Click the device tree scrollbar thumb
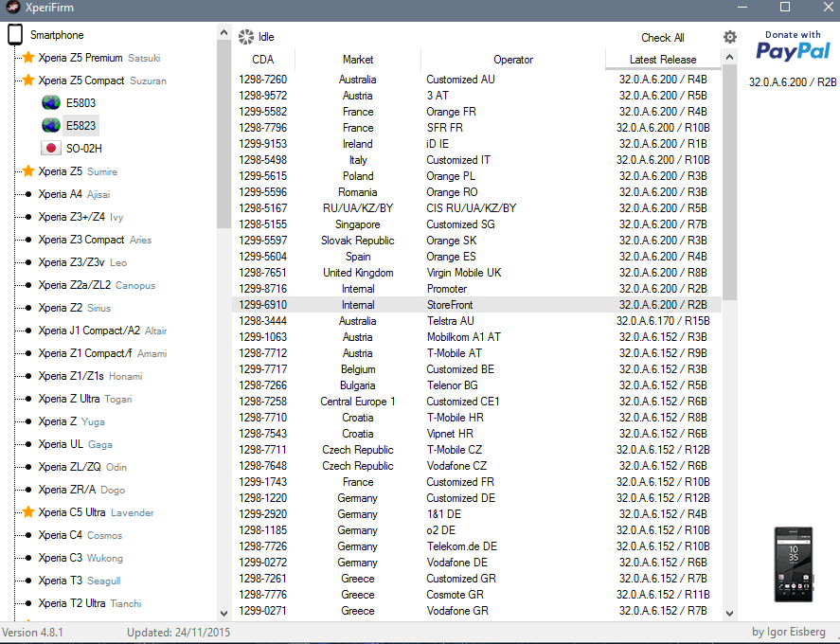Image resolution: width=840 pixels, height=644 pixels. point(223,134)
